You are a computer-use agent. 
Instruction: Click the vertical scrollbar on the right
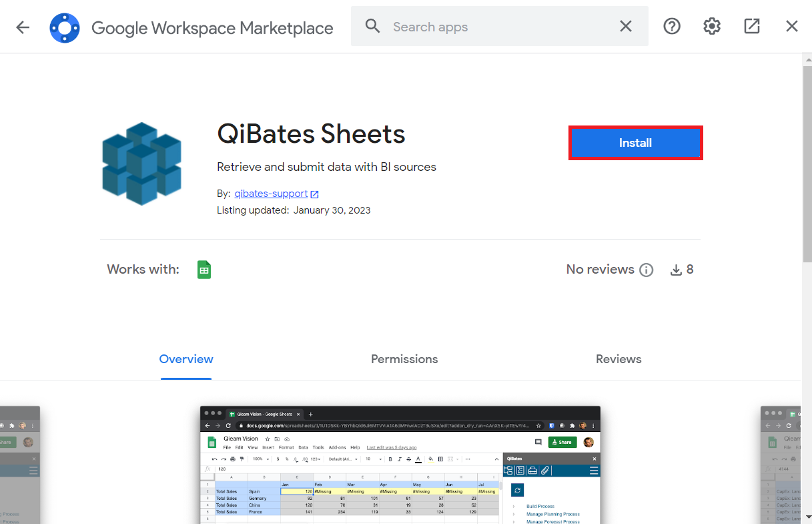[x=807, y=160]
